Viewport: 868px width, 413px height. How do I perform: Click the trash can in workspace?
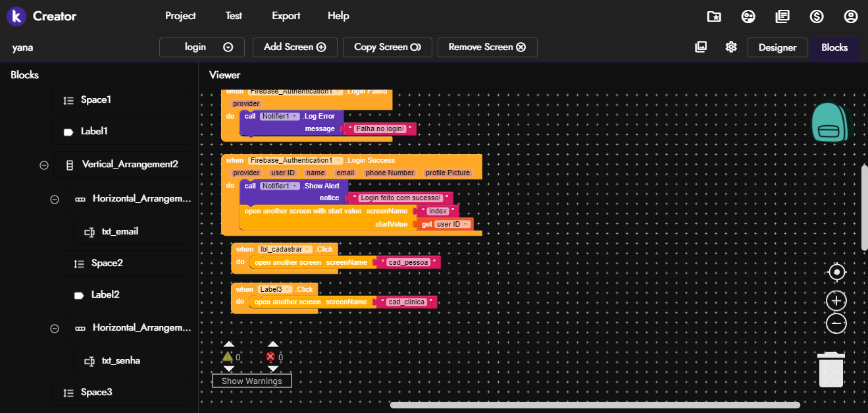click(831, 370)
